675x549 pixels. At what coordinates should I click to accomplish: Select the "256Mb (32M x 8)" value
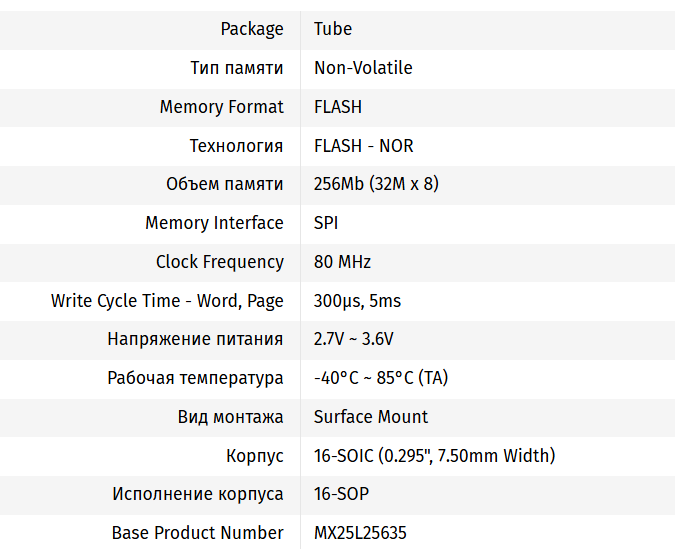(x=376, y=184)
